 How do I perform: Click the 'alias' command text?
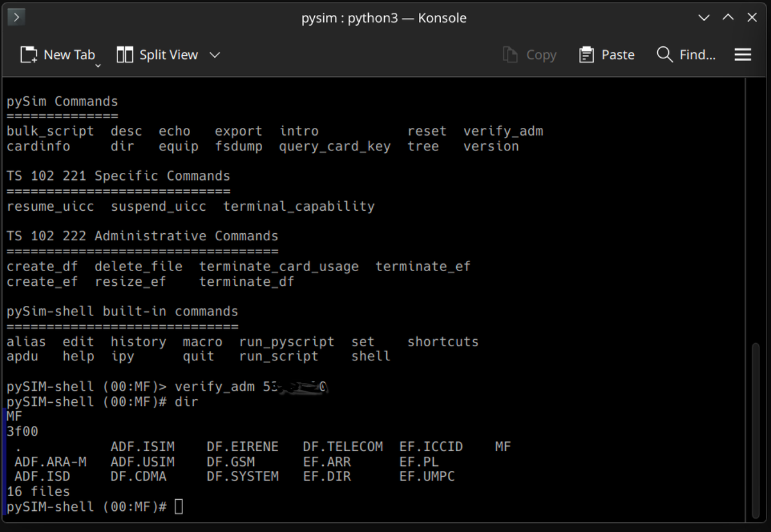(x=26, y=342)
